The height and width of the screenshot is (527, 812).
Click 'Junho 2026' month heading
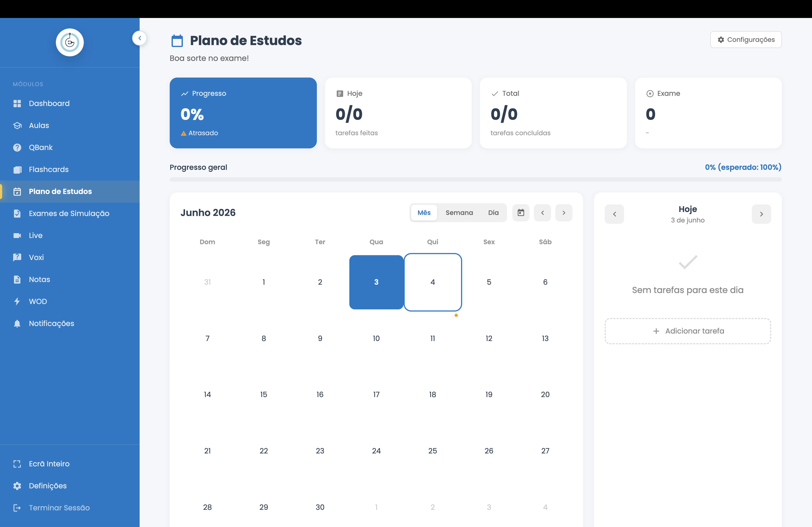click(208, 213)
